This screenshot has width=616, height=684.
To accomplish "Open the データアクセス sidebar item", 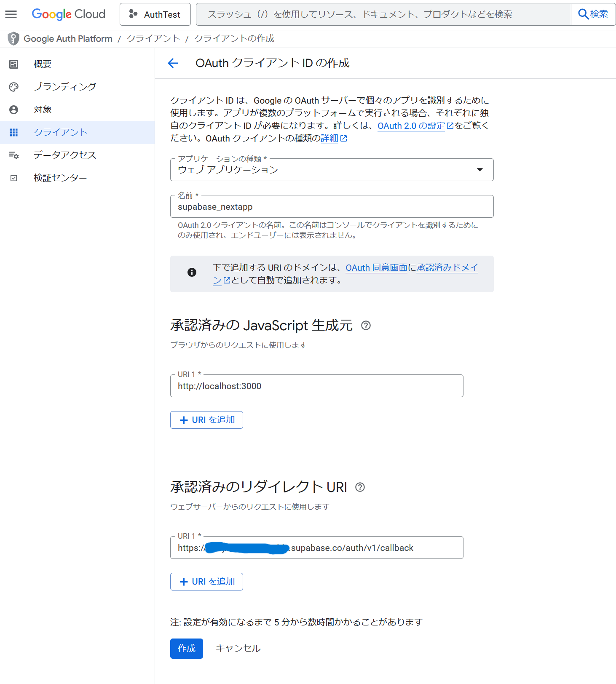I will coord(77,155).
